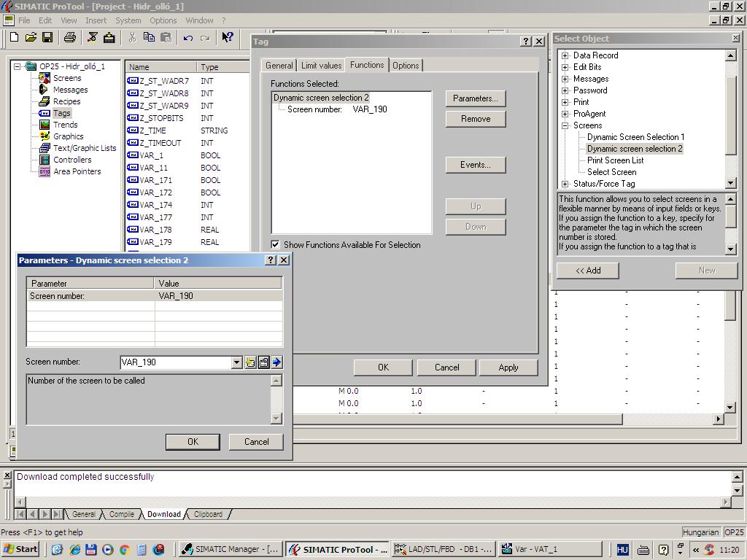Click the down arrow of the Select Object tree scrollbar

731,183
